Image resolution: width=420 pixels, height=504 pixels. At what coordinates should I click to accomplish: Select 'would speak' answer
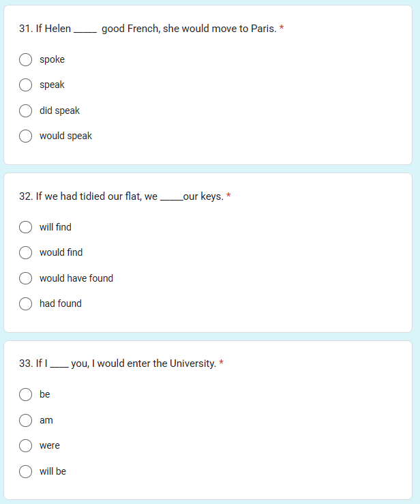coord(25,136)
